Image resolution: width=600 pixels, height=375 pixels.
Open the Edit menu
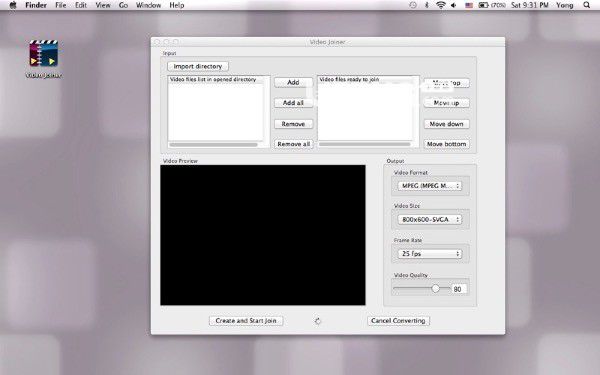[x=81, y=5]
